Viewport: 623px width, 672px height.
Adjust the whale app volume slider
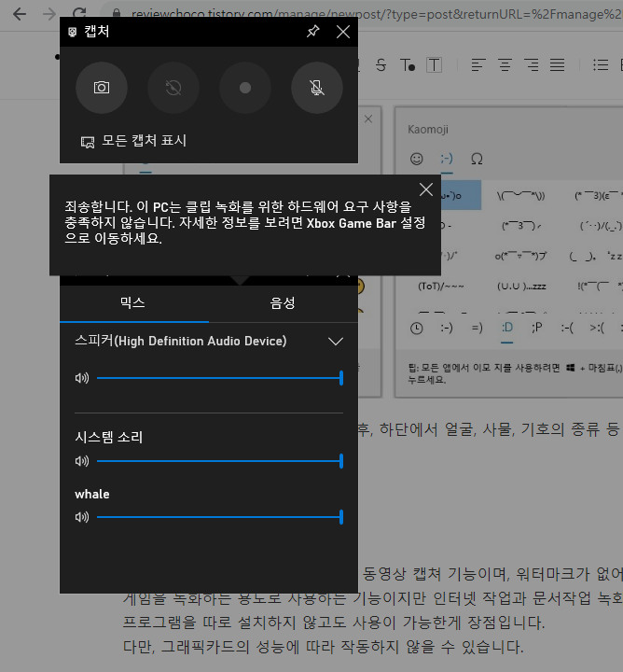click(219, 517)
